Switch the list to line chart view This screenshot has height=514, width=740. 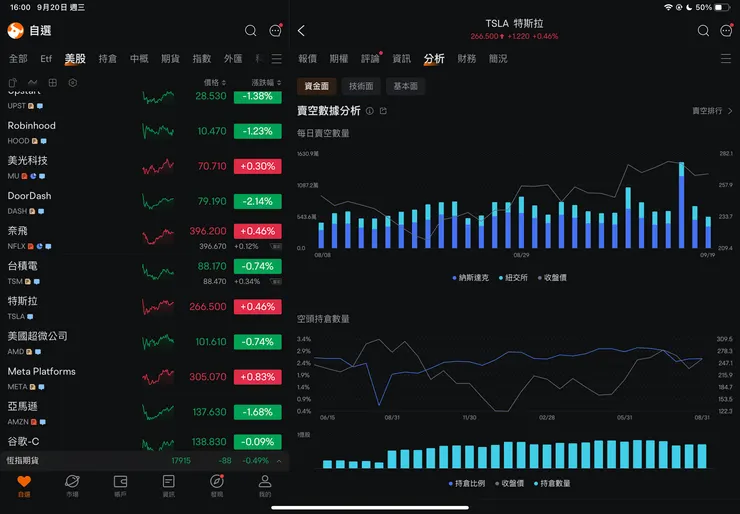coord(33,83)
